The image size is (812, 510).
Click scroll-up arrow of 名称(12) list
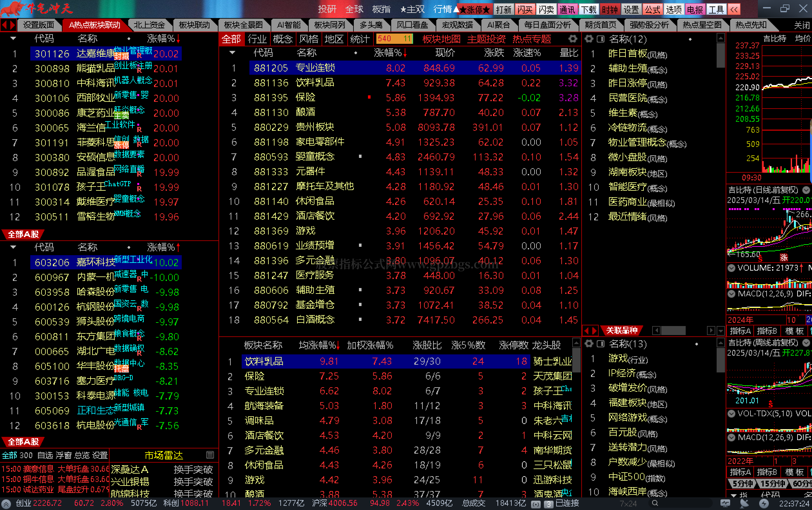point(720,38)
